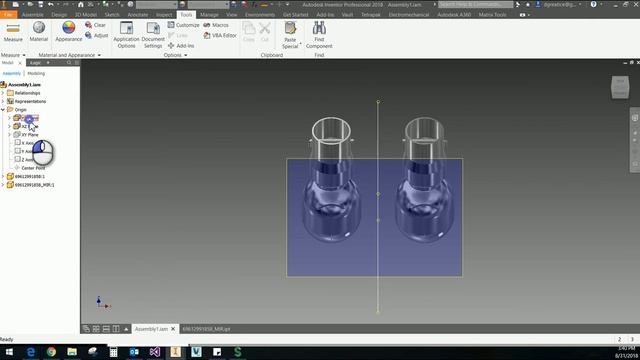
Task: Open Outlook from the taskbar
Action: (134, 352)
